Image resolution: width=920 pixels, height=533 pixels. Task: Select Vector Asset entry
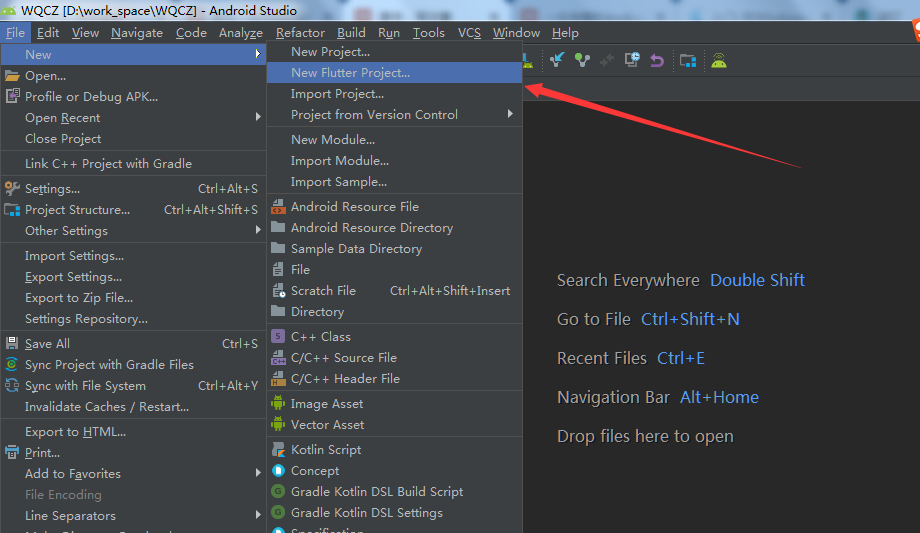(x=394, y=425)
